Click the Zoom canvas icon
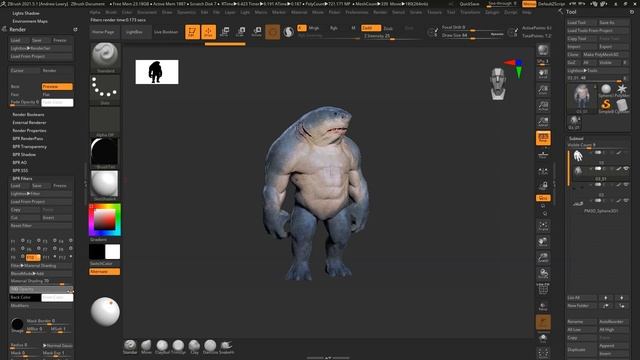Viewport: 640px width, 360px height. [x=543, y=90]
